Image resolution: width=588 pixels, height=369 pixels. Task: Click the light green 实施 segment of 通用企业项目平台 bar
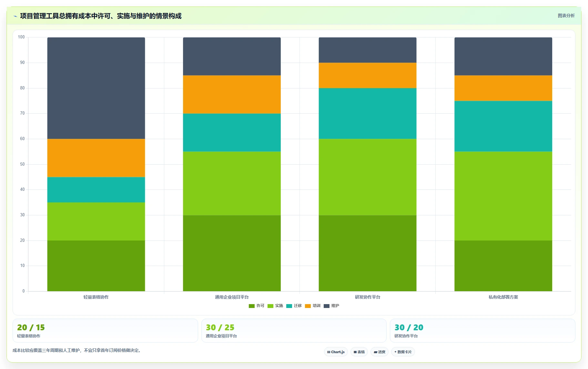pyautogui.click(x=232, y=183)
